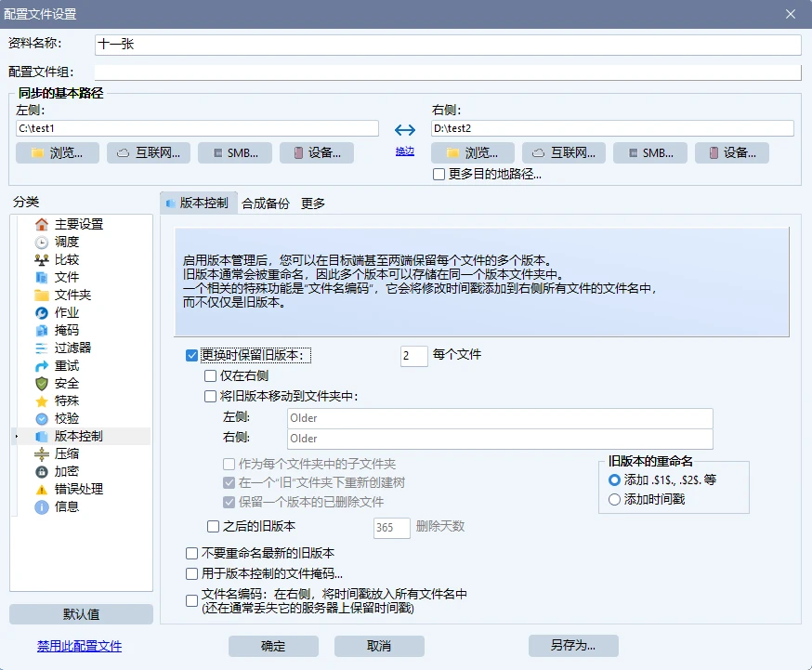Image resolution: width=812 pixels, height=670 pixels.
Task: Click left side SMB... button
Action: [x=235, y=152]
